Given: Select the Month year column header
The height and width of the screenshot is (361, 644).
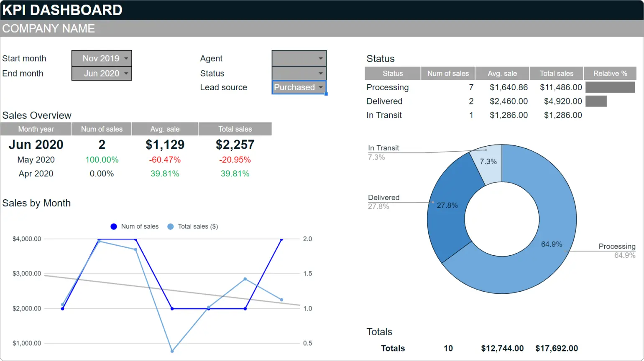Looking at the screenshot, I should point(36,129).
